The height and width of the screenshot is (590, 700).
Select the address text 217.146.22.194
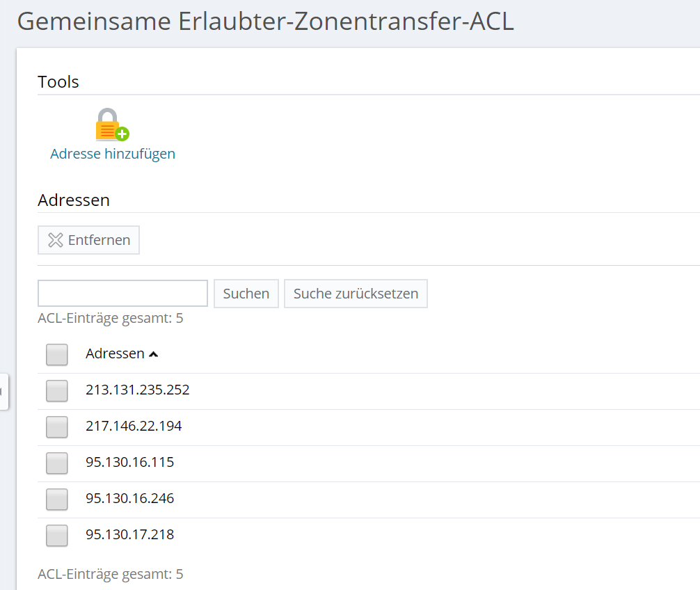134,426
